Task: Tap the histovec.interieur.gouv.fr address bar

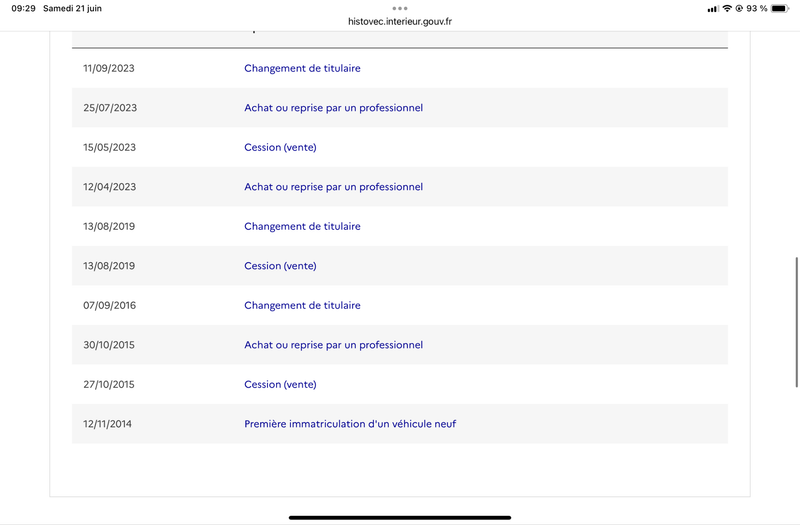Action: coord(399,21)
